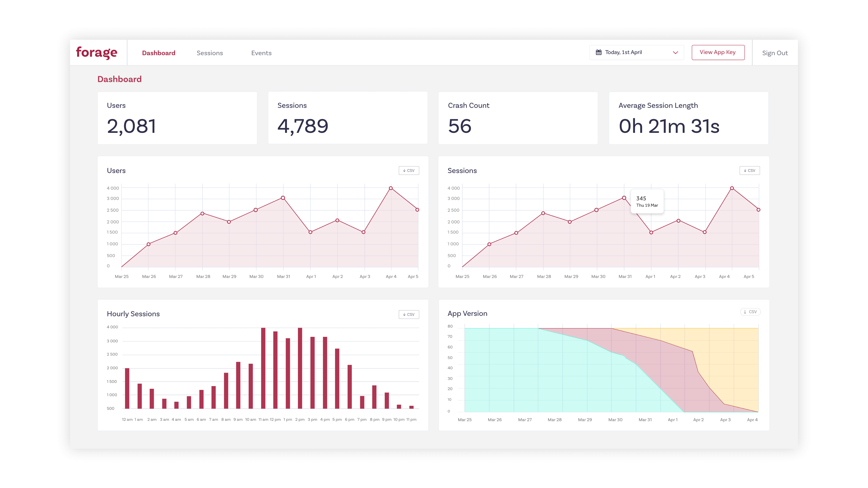The image size is (868, 488).
Task: Click the App Version chart title
Action: click(467, 313)
